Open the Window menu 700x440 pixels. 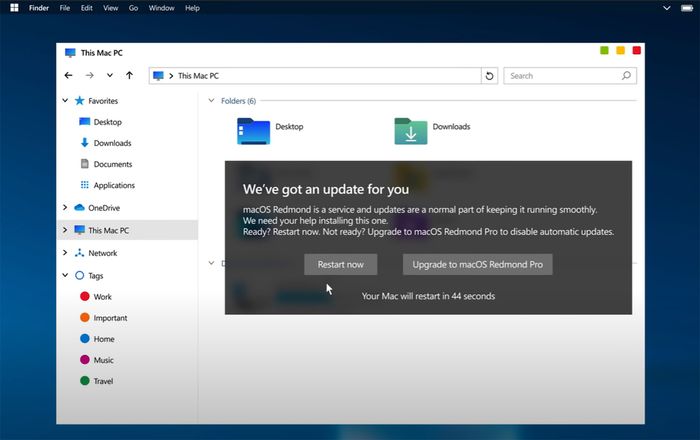[161, 8]
